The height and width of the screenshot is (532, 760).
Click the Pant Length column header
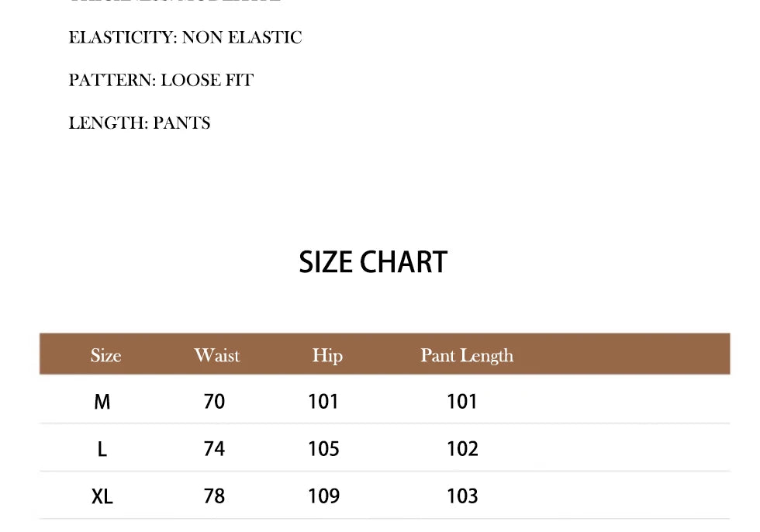click(x=467, y=355)
